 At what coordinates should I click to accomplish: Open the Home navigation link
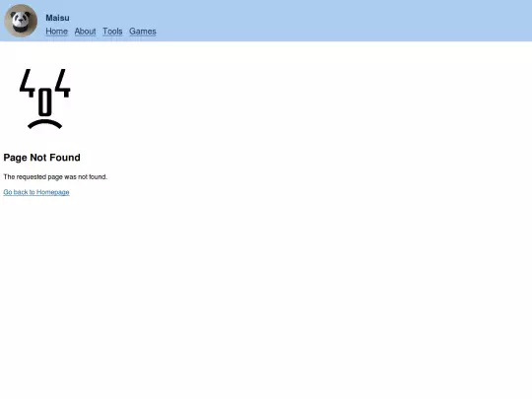tap(57, 32)
